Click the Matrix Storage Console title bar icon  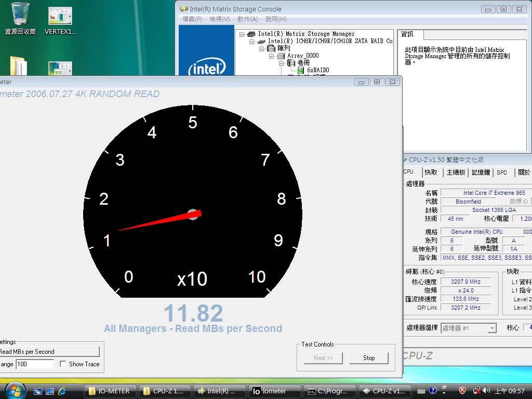coord(183,9)
